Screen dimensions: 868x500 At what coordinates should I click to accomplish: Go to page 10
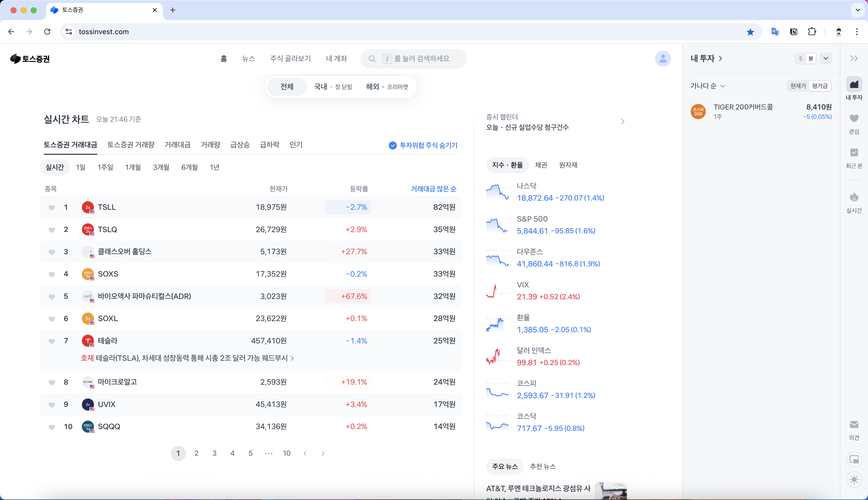point(287,454)
